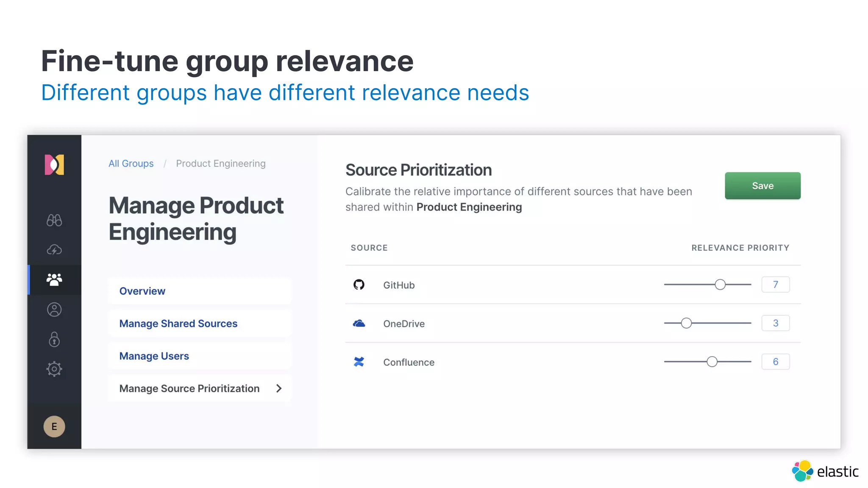Click the E user avatar

54,427
